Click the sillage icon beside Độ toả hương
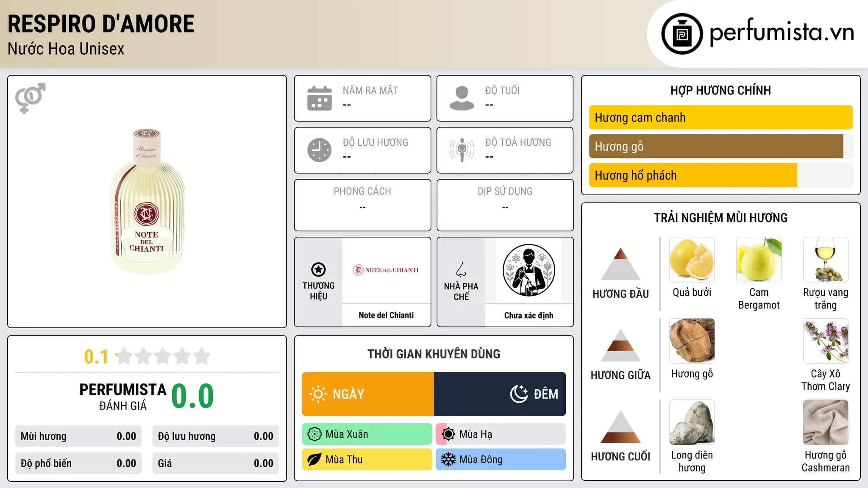Screen dimensions: 868x488 (462, 150)
